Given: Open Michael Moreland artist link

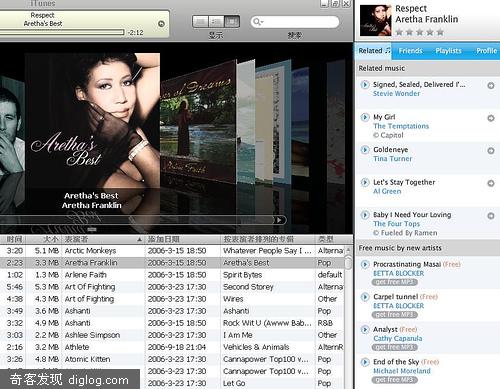Looking at the screenshot, I should tap(402, 371).
